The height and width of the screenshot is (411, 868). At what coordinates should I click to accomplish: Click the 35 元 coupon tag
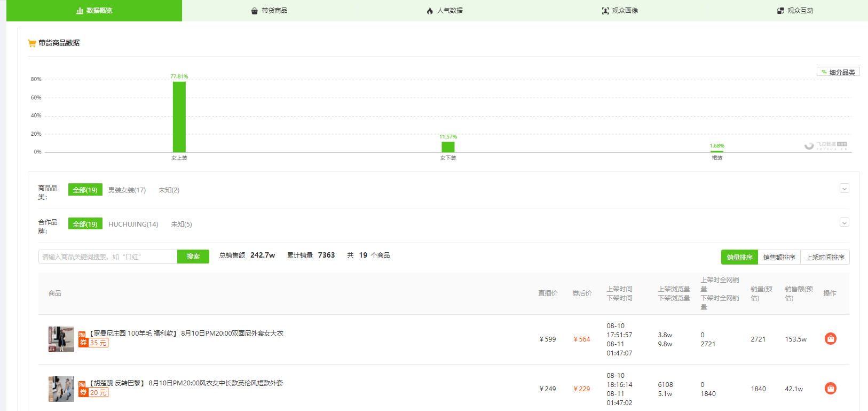tap(93, 343)
